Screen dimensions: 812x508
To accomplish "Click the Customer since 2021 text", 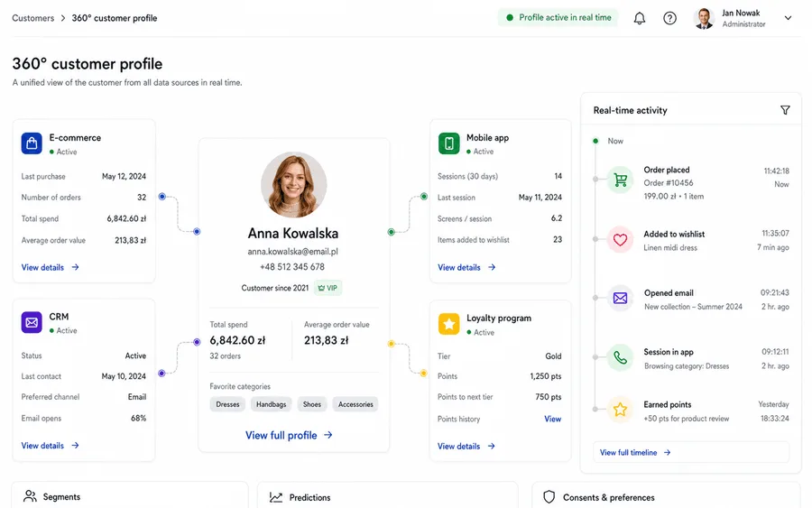I will pos(274,288).
